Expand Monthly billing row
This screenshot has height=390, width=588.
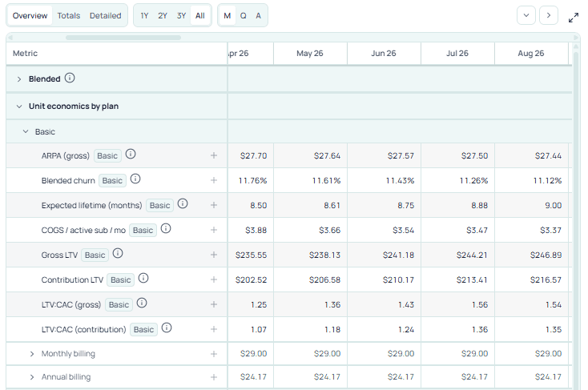[32, 354]
